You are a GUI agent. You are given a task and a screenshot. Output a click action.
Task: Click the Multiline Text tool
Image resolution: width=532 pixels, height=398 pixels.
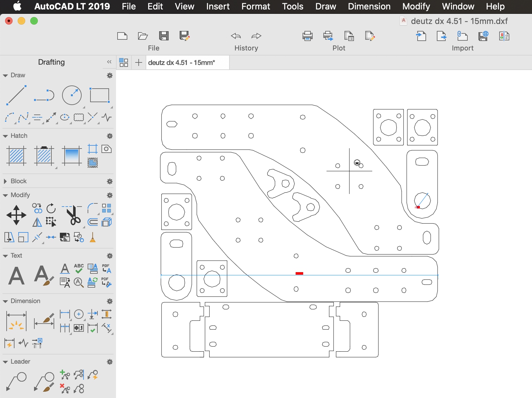click(x=16, y=276)
